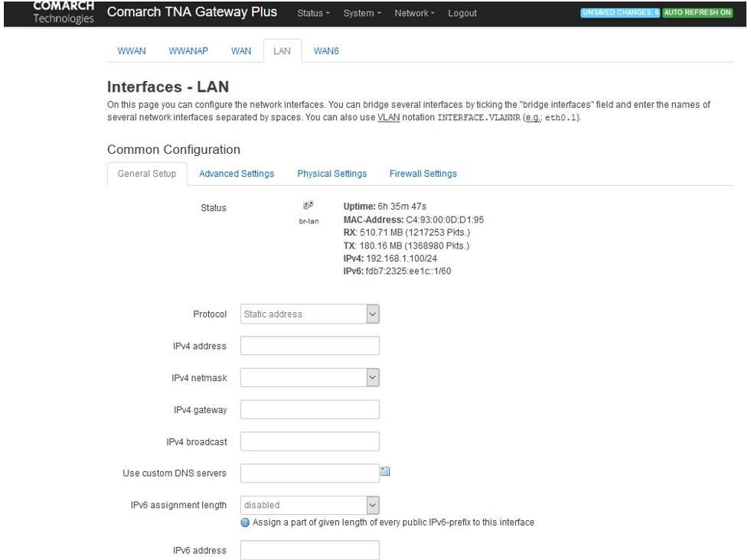751x560 pixels.
Task: Click the br-lan interface status icon
Action: [x=308, y=205]
